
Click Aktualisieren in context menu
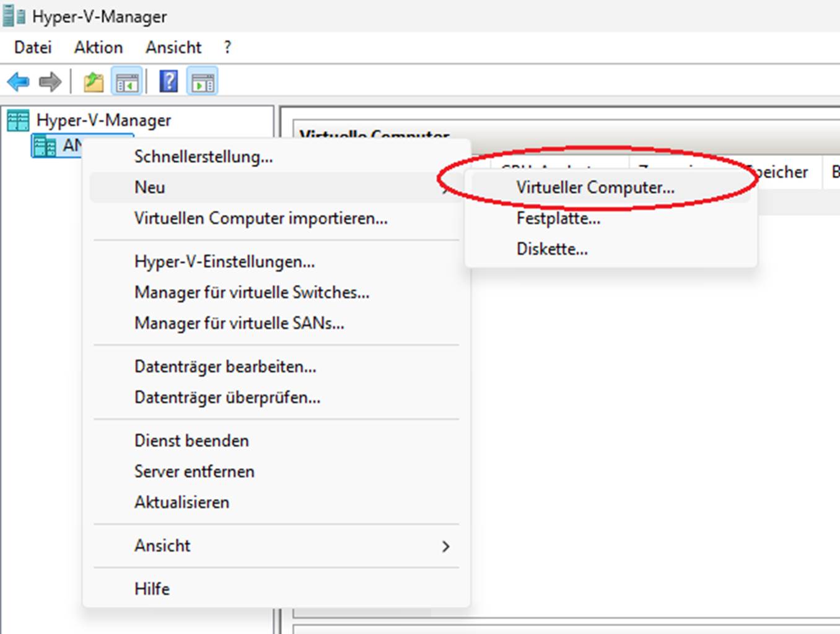277,502
